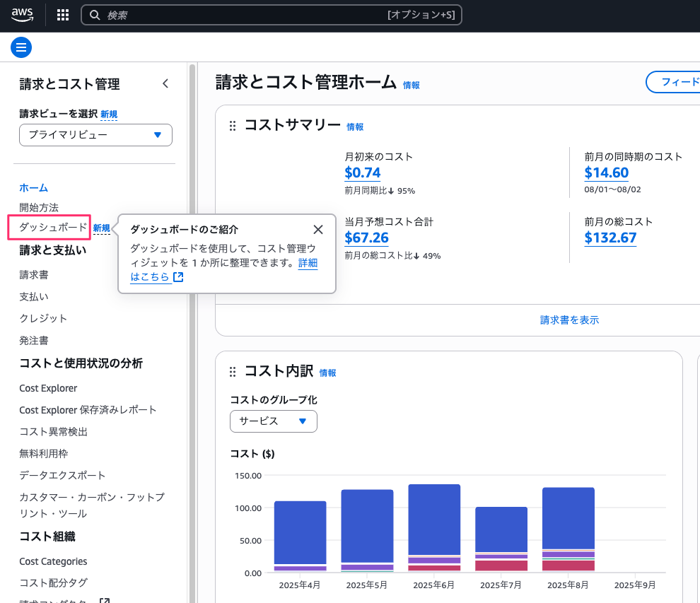Click the month-to-date cost $0.74

point(363,172)
